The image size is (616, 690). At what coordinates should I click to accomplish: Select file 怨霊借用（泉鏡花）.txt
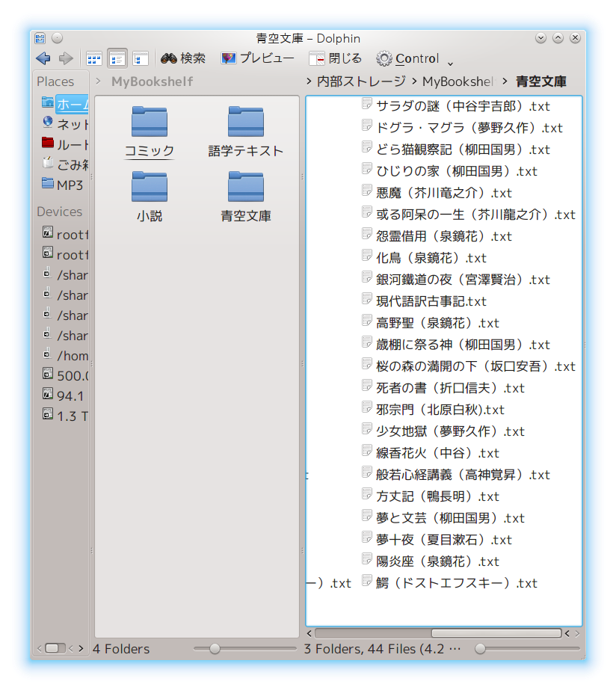tap(437, 236)
